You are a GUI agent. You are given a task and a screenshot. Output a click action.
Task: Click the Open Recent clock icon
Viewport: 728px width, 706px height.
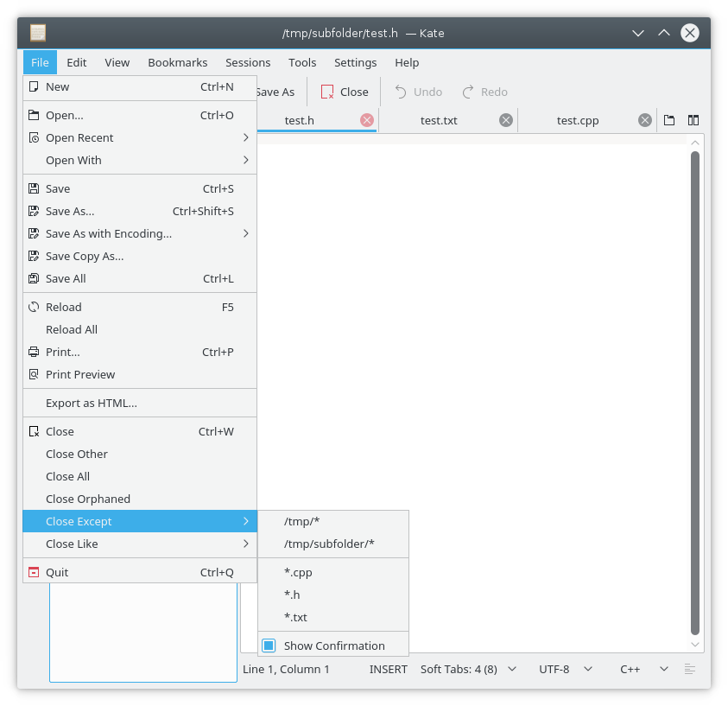[x=34, y=137]
